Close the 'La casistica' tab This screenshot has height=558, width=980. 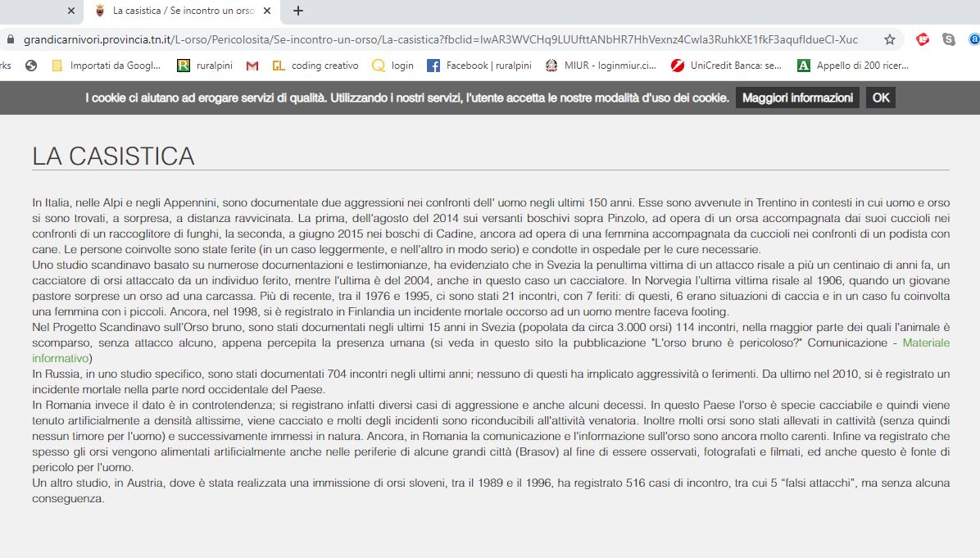(266, 11)
